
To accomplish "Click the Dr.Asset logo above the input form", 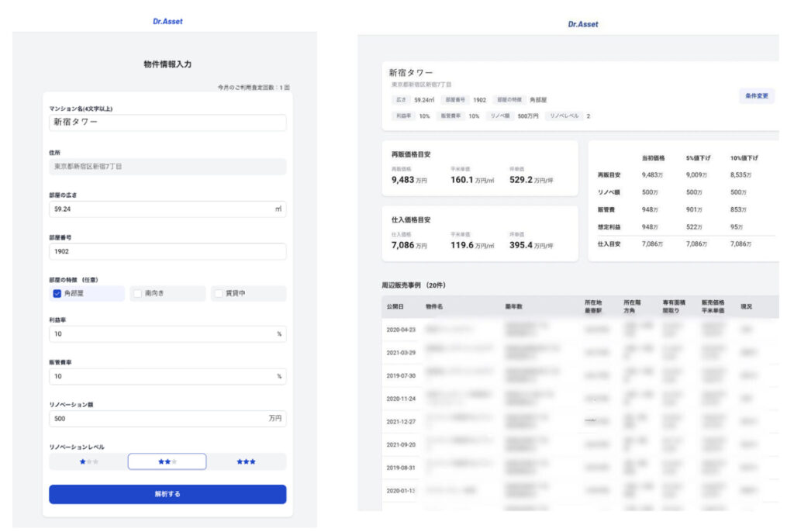I will [167, 21].
